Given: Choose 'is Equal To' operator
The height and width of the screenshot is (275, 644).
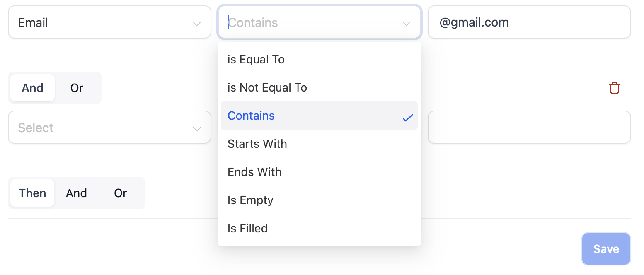Looking at the screenshot, I should [x=319, y=59].
